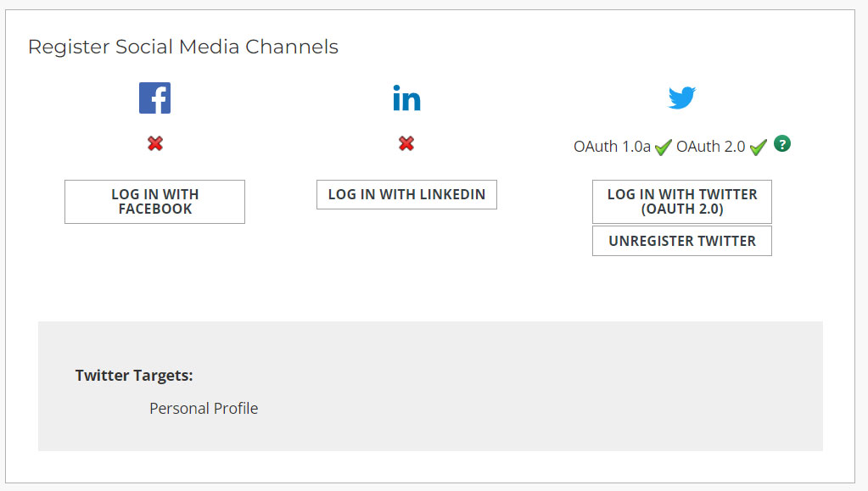
Task: Click empty gray area right of Personal Profile
Action: (x=526, y=409)
